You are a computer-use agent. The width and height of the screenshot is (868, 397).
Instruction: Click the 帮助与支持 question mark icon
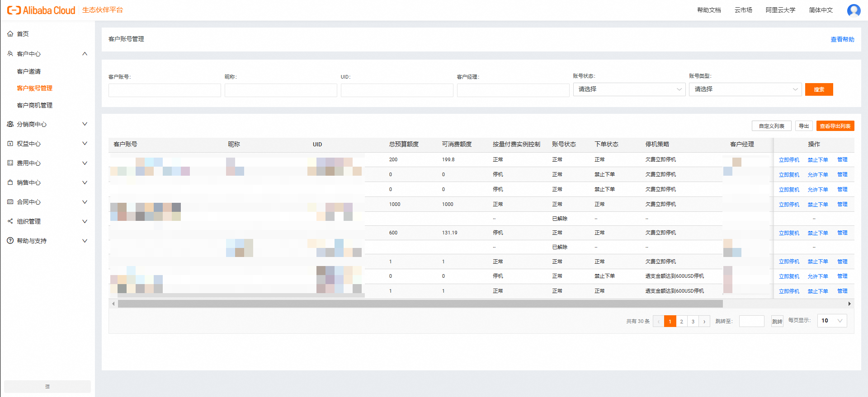pyautogui.click(x=10, y=241)
